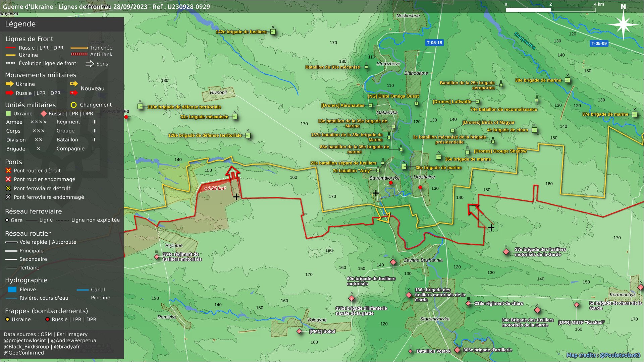Select the [PMC] Sokol diamond marker

point(299,331)
